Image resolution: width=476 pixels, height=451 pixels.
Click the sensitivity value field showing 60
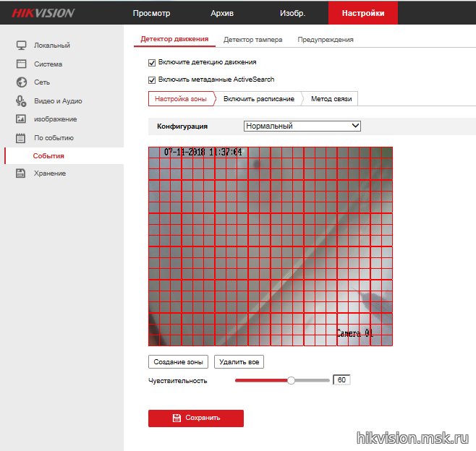point(341,380)
